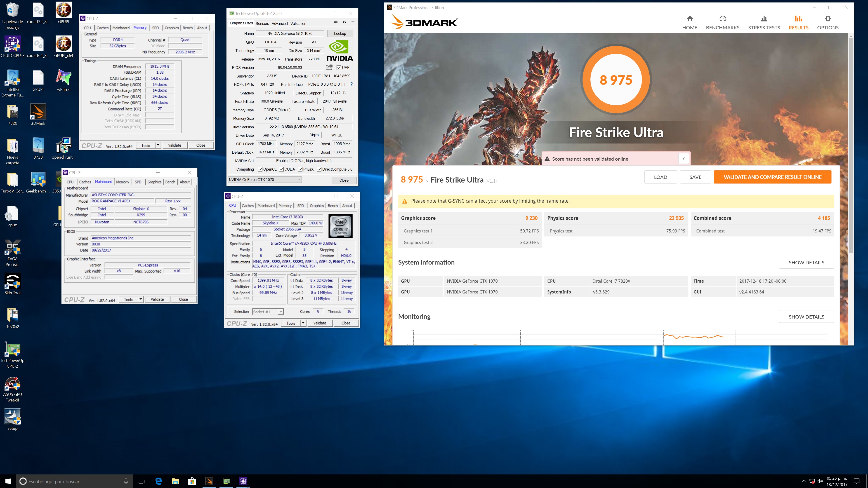This screenshot has height=488, width=868.
Task: Go to BENCHMARKS in 3DMark
Action: pyautogui.click(x=722, y=23)
